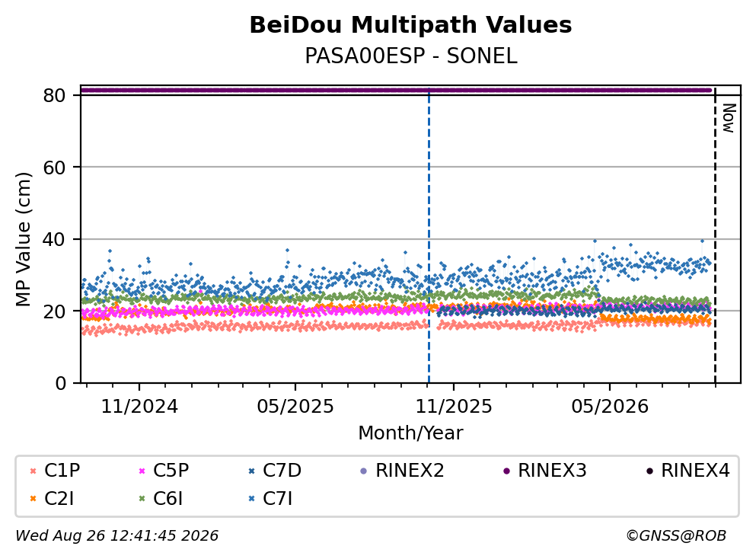This screenshot has height=559, width=756.
Task: Click the RINEX2 legend dot
Action: (364, 471)
